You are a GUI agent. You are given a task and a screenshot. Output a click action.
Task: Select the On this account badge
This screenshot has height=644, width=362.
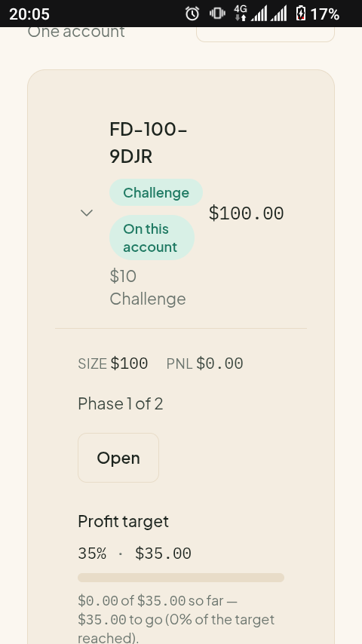tap(152, 238)
